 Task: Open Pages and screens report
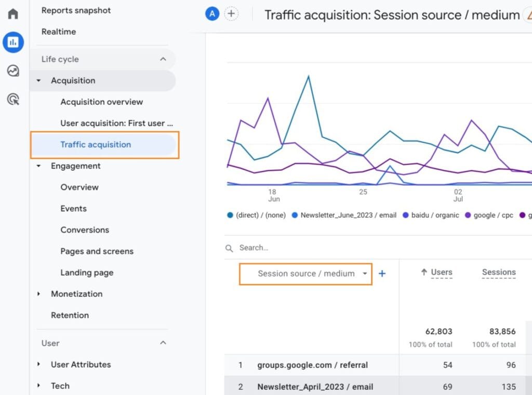click(x=97, y=252)
